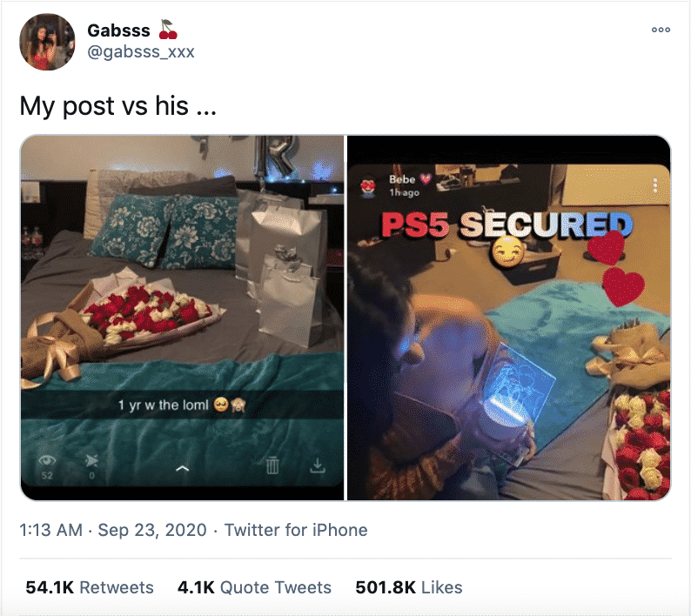View the 54.1K Retweets list

coord(90,587)
